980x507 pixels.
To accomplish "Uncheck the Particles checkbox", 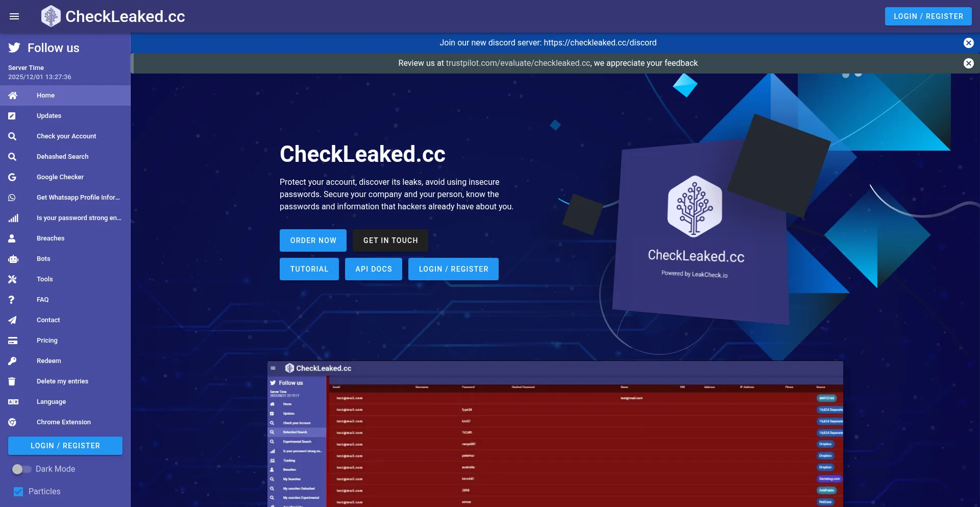I will (x=18, y=492).
